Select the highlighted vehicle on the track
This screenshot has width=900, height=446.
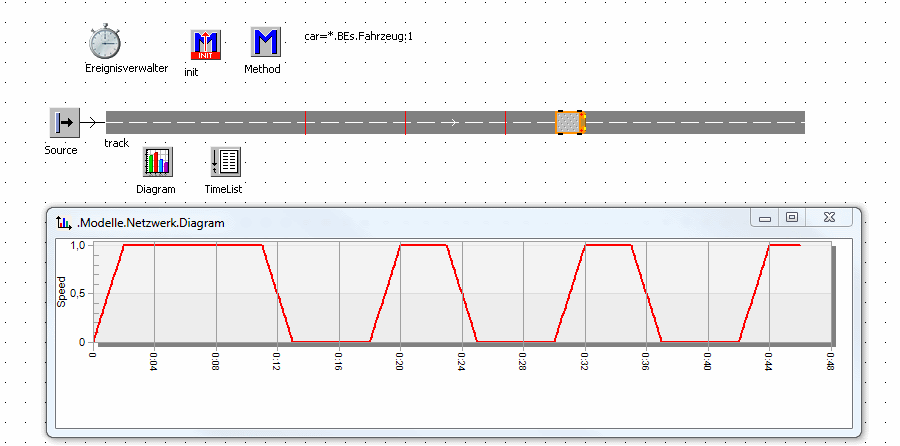(x=570, y=123)
